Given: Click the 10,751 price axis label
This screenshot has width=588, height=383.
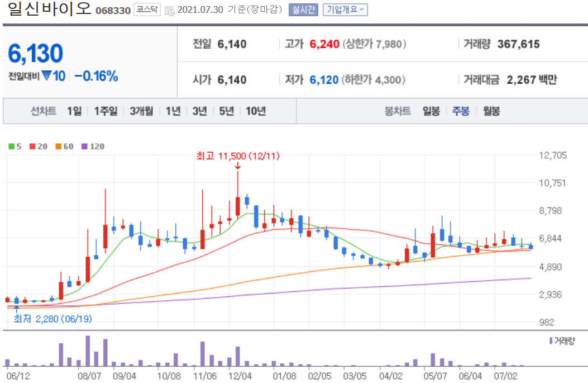Looking at the screenshot, I should (x=552, y=183).
